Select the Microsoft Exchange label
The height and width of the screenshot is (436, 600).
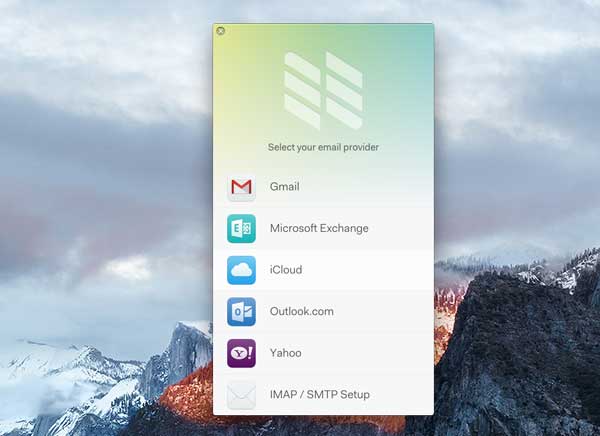[319, 229]
